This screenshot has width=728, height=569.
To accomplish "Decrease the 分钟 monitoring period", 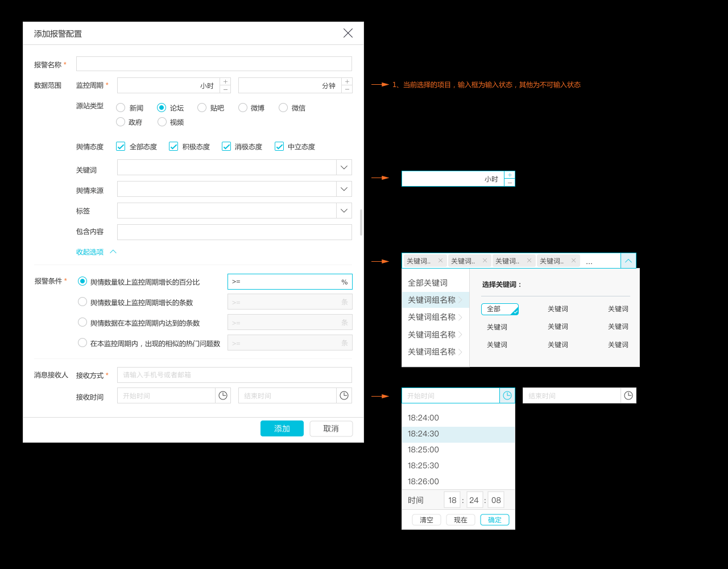I will click(347, 89).
